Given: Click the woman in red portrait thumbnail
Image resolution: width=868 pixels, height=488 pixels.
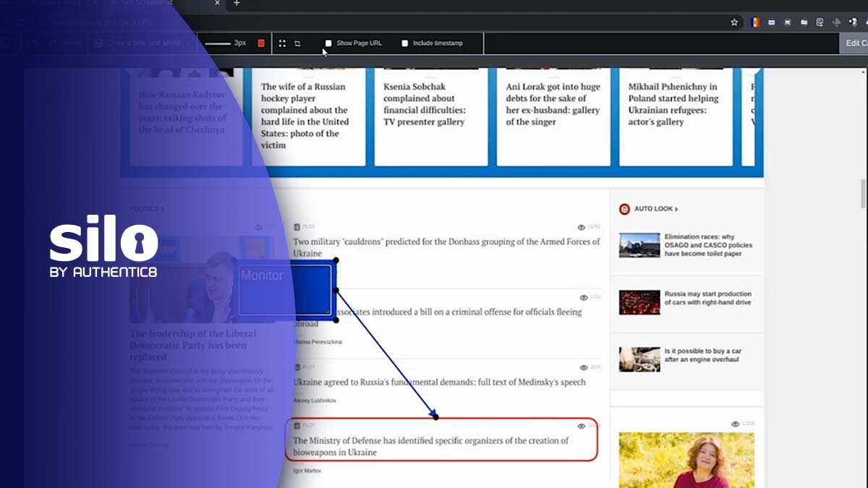Looking at the screenshot, I should pyautogui.click(x=686, y=460).
